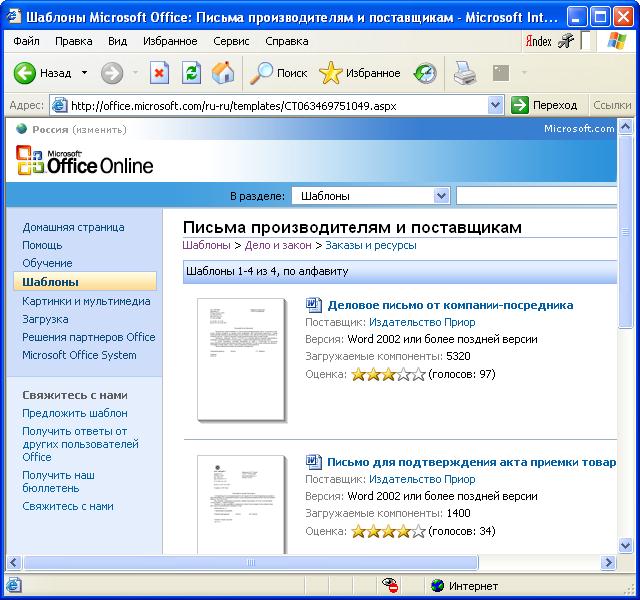Click the Windows flag logo top right
The height and width of the screenshot is (600, 640).
pyautogui.click(x=616, y=41)
